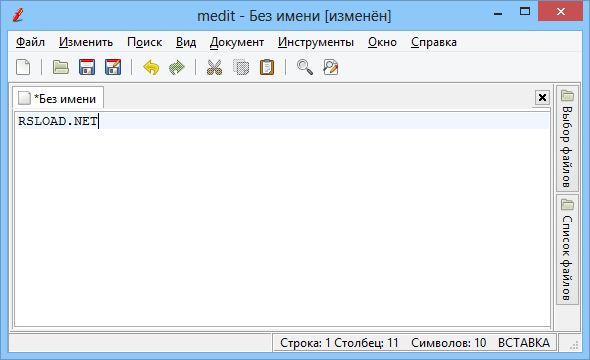Close the medit window
The height and width of the screenshot is (360, 590).
560,12
